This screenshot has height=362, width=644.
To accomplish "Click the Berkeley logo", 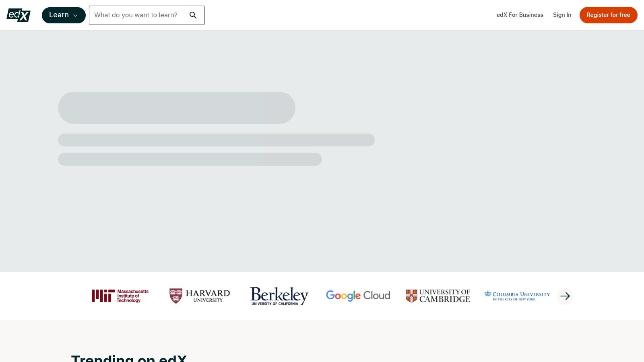I will pyautogui.click(x=279, y=296).
